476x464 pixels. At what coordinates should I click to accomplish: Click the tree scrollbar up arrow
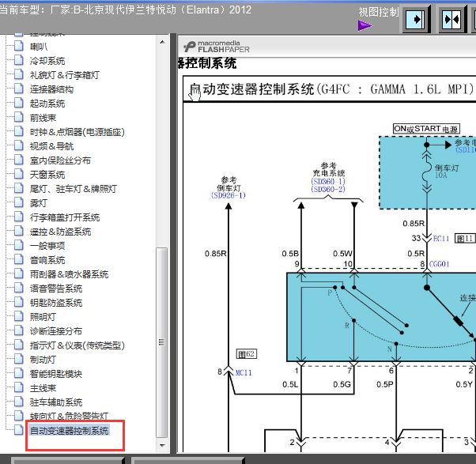click(x=162, y=42)
